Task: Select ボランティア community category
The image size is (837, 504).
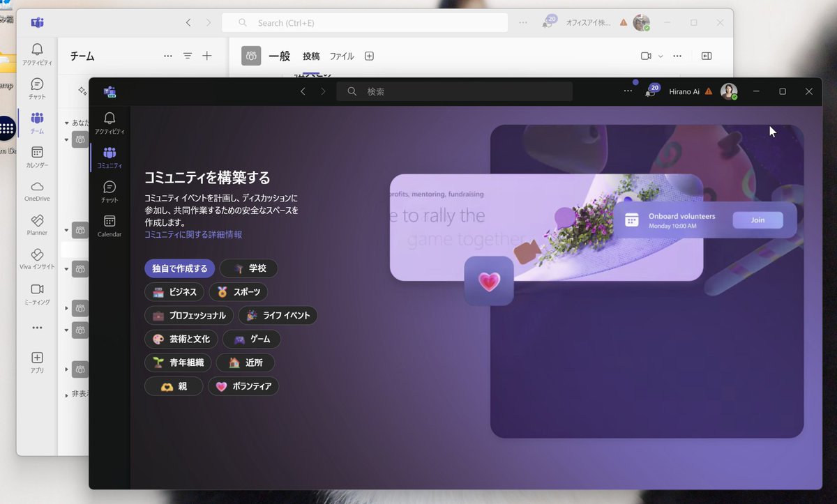Action: pyautogui.click(x=243, y=386)
